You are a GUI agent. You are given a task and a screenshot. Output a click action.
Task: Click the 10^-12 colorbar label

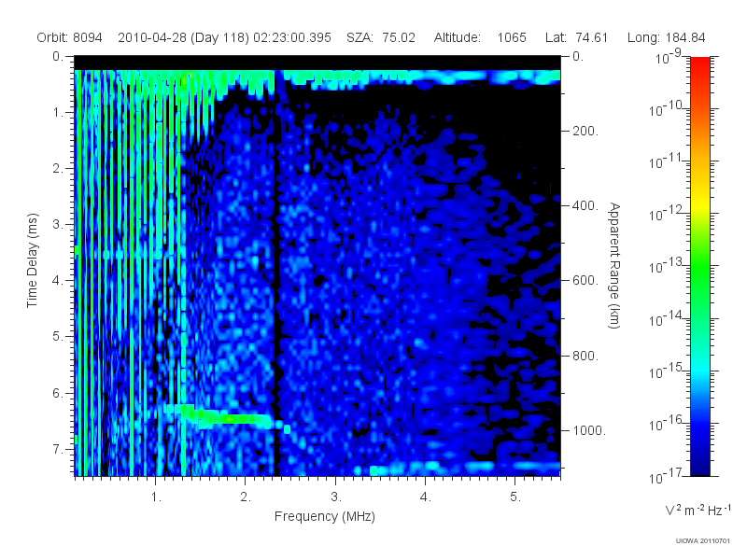668,215
